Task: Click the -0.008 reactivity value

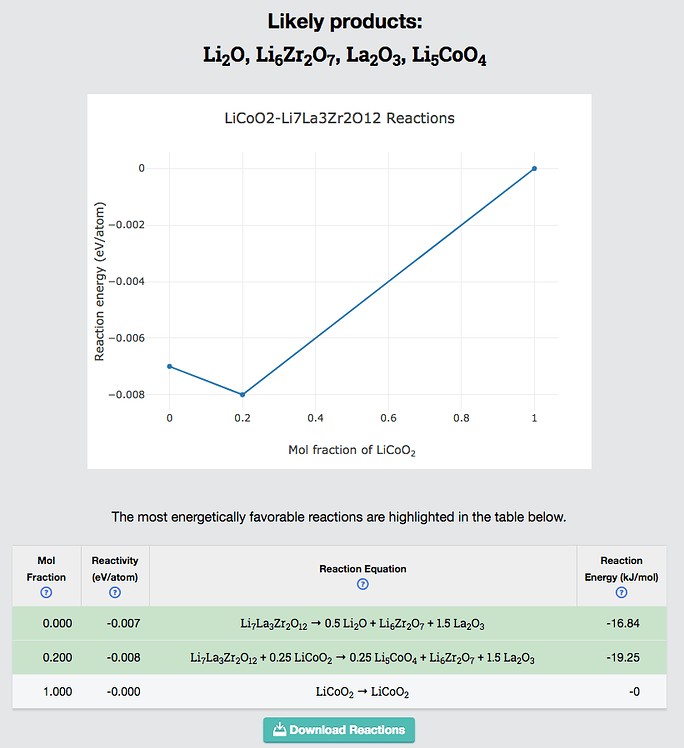Action: point(124,657)
